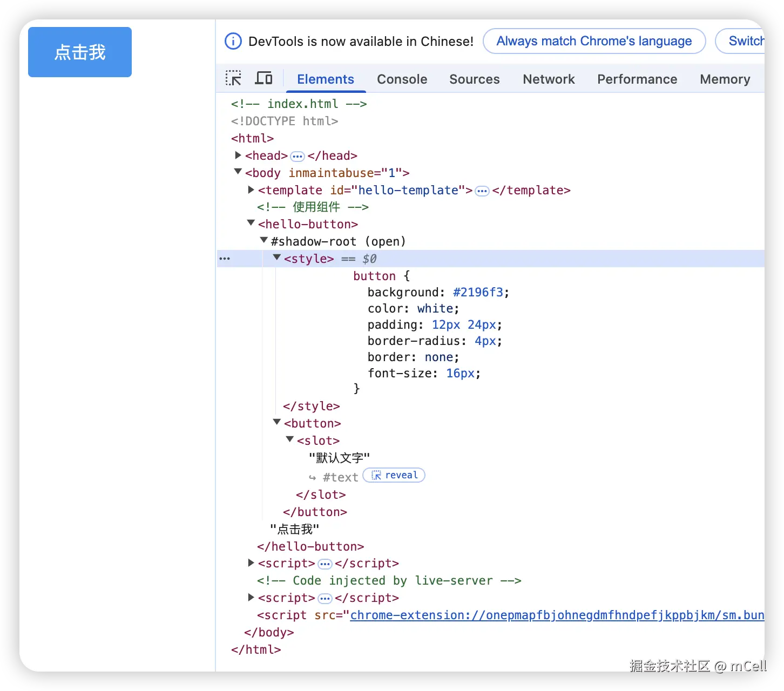Collapse the slot element
Image resolution: width=784 pixels, height=691 pixels.
[x=289, y=439]
